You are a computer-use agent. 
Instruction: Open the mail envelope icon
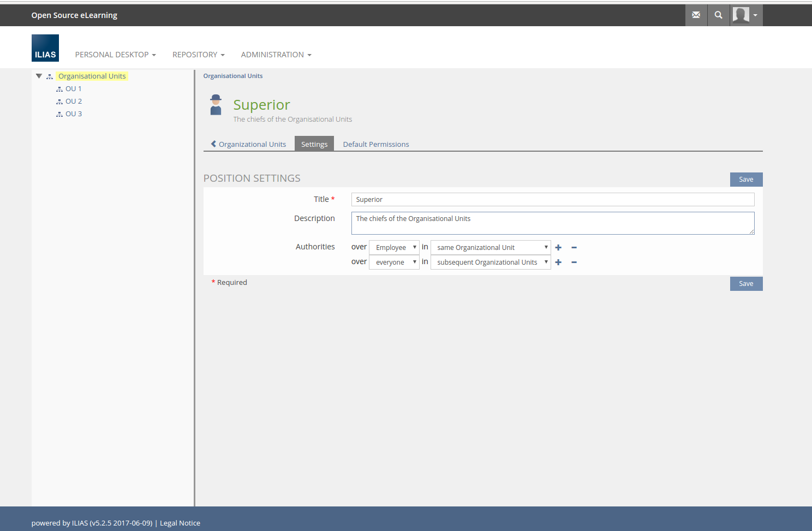pos(696,15)
